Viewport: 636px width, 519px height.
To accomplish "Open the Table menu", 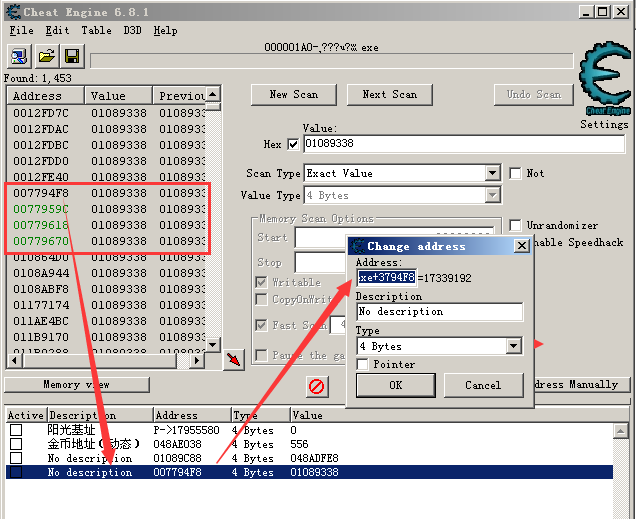I will [x=97, y=30].
